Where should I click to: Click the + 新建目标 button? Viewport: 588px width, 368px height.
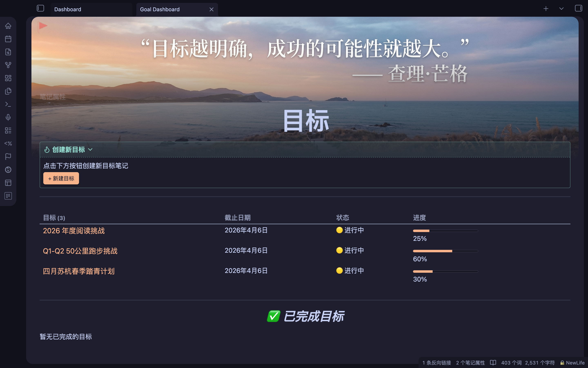pos(61,178)
